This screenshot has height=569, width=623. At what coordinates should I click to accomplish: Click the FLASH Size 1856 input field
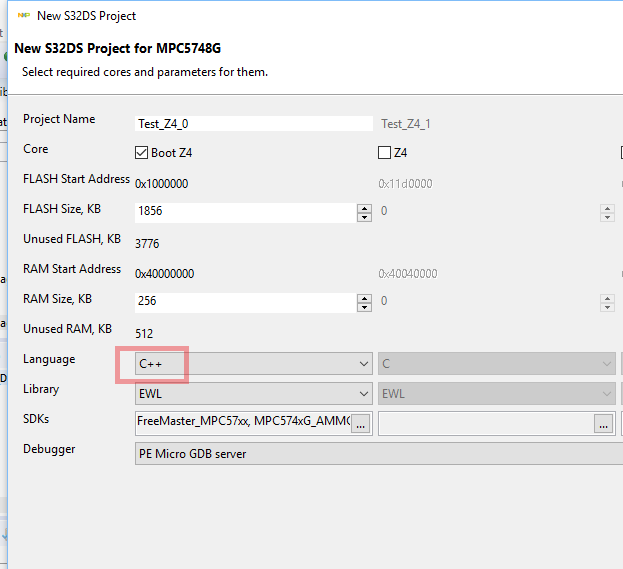click(245, 212)
